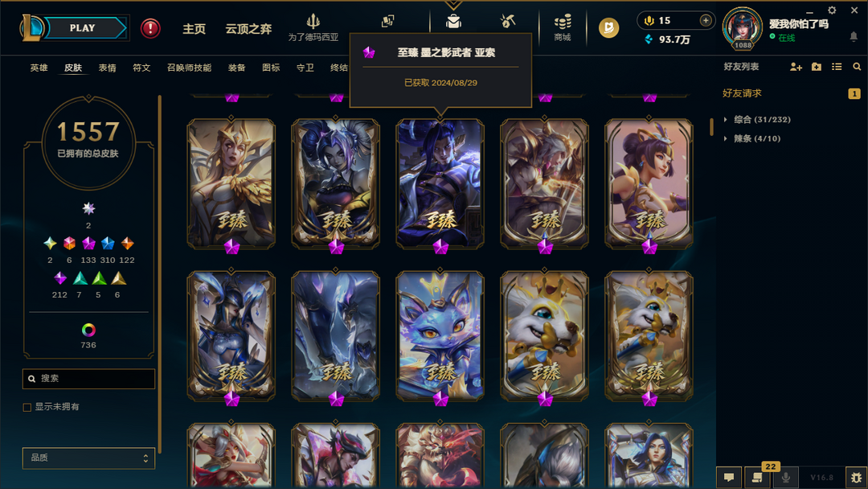Click the new folder icon in friends list

[816, 67]
